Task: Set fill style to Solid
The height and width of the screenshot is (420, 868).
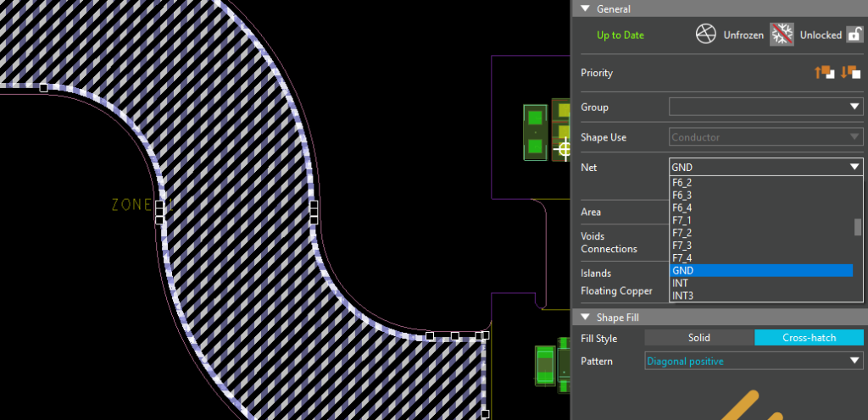Action: 698,338
